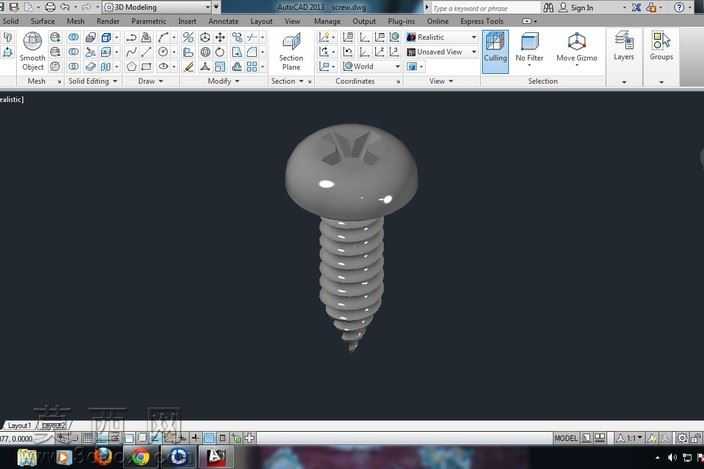The width and height of the screenshot is (704, 469).
Task: Open the Surface ribbon tab
Action: [43, 21]
